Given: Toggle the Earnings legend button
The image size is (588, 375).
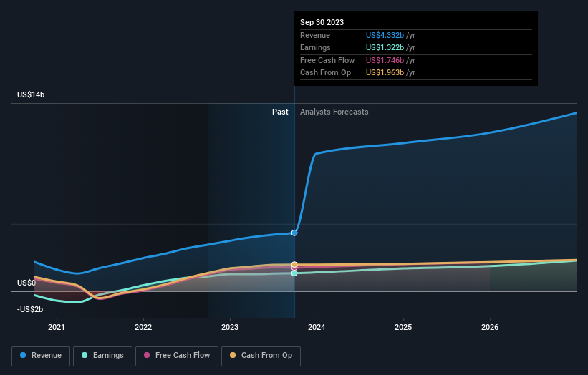Looking at the screenshot, I should pos(102,356).
